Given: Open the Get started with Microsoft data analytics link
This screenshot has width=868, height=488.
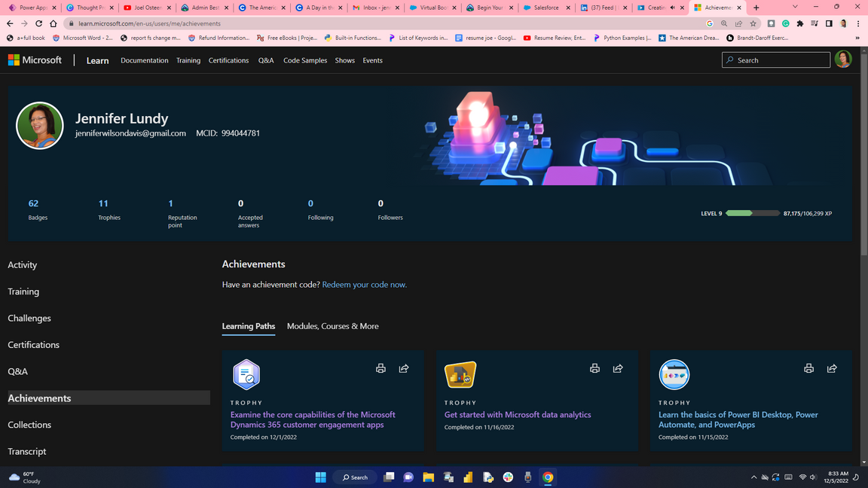Looking at the screenshot, I should pos(518,414).
